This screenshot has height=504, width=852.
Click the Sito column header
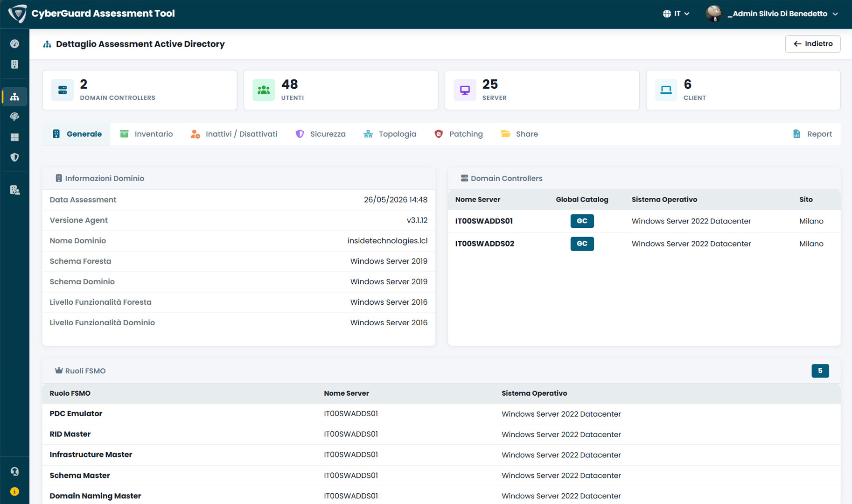point(806,200)
